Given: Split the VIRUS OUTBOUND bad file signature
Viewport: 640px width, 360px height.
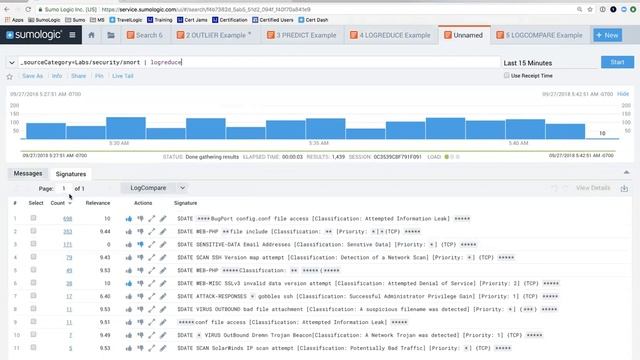Looking at the screenshot, I should [152, 309].
